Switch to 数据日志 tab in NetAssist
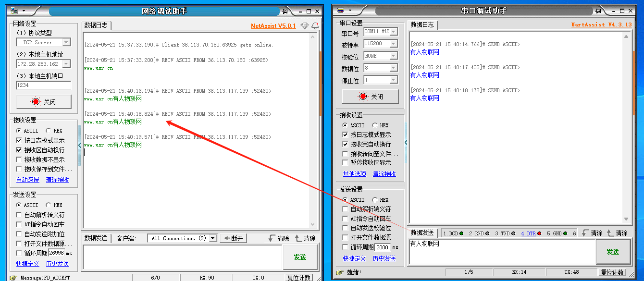644x281 pixels. click(96, 25)
